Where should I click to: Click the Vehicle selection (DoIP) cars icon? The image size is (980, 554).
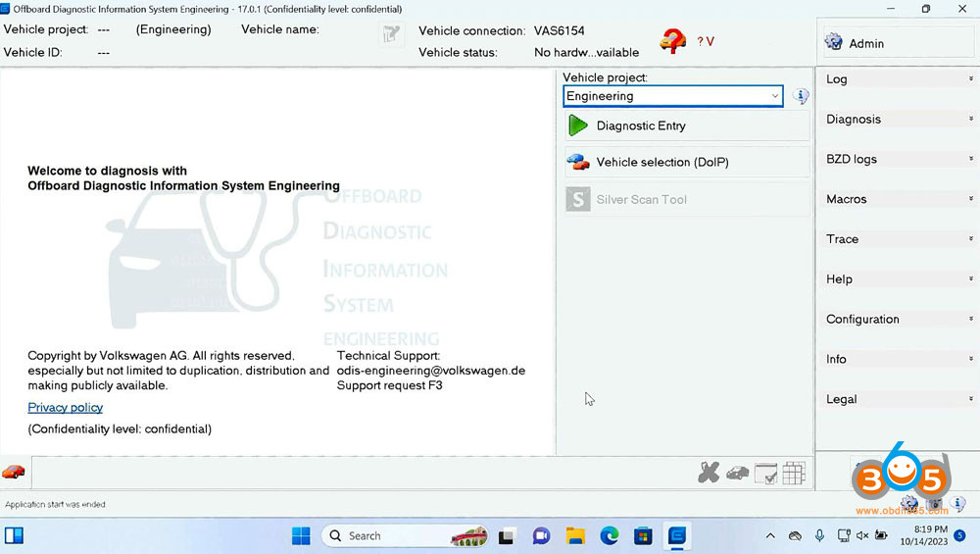point(578,162)
